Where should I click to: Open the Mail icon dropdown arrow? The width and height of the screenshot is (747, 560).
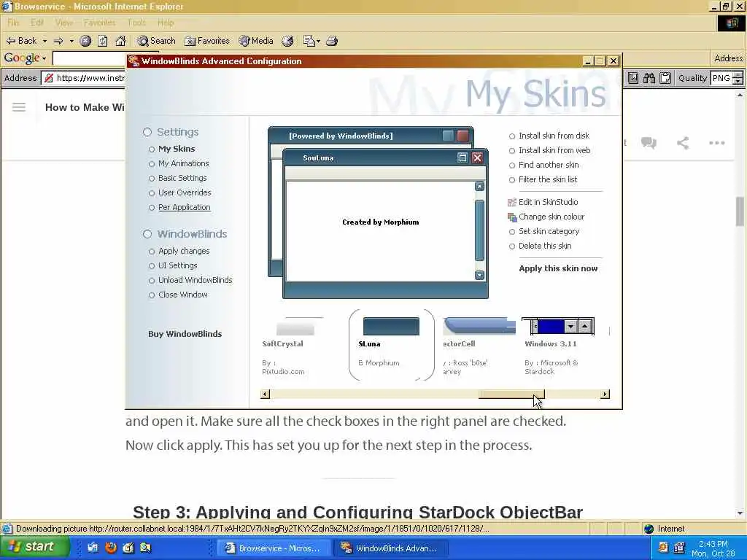pos(318,42)
